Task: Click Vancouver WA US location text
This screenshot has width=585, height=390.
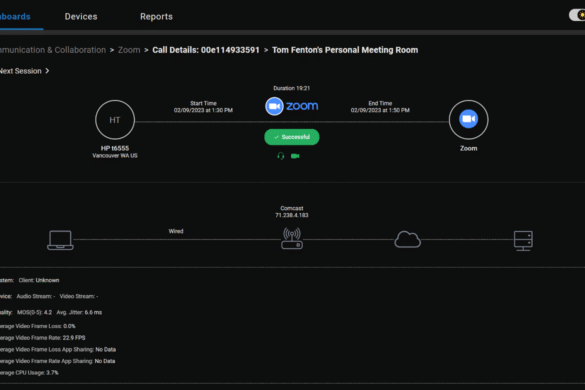Action: pos(115,156)
